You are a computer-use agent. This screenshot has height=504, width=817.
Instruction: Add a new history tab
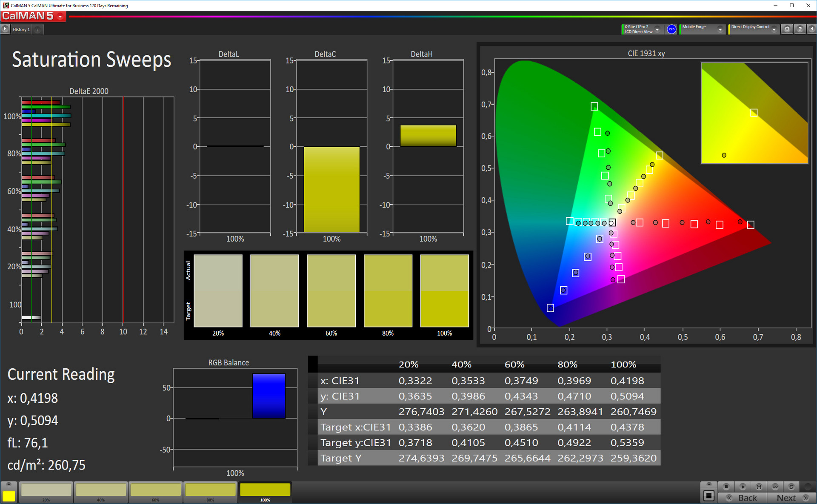click(37, 29)
